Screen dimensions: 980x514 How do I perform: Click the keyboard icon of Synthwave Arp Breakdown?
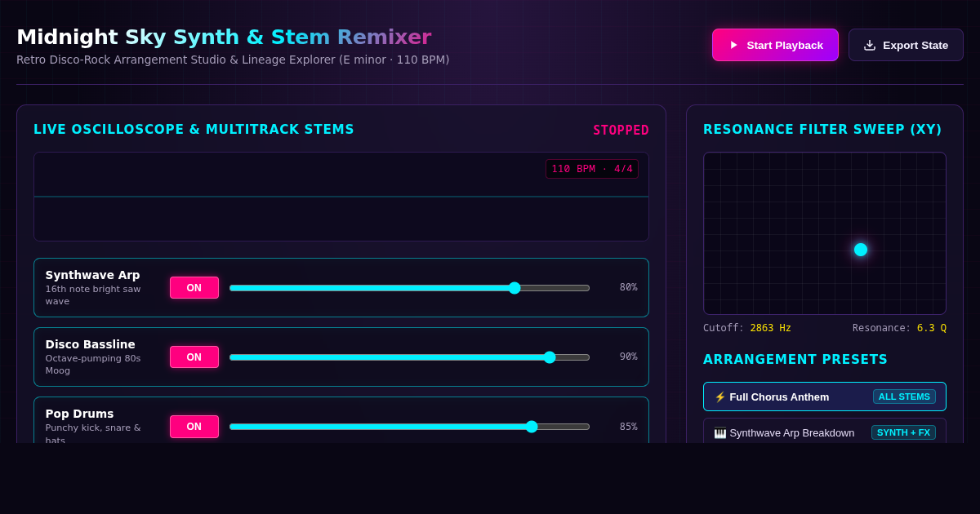click(719, 433)
